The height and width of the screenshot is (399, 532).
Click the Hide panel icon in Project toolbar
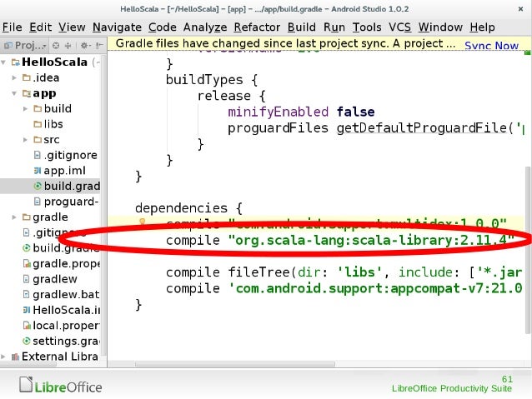[98, 46]
